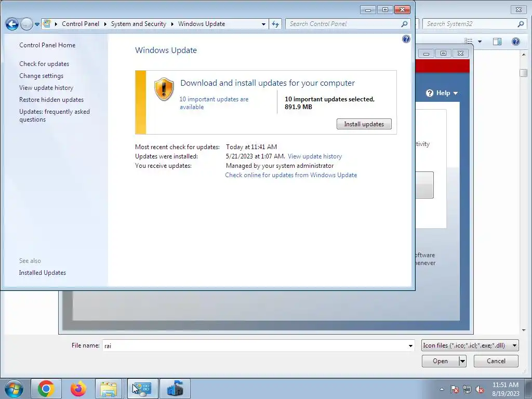The height and width of the screenshot is (399, 532).
Task: Click the network icon in system tray
Action: coord(467,389)
